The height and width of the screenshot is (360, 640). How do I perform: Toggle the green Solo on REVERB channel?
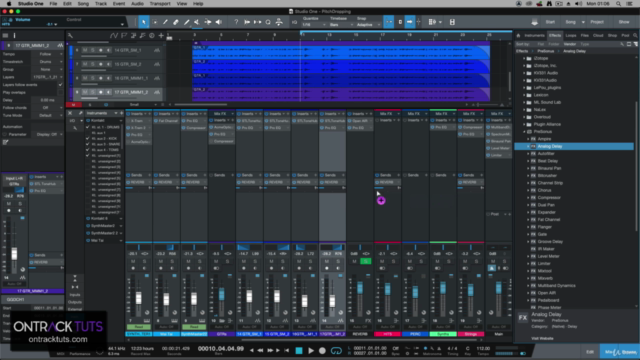[366, 261]
